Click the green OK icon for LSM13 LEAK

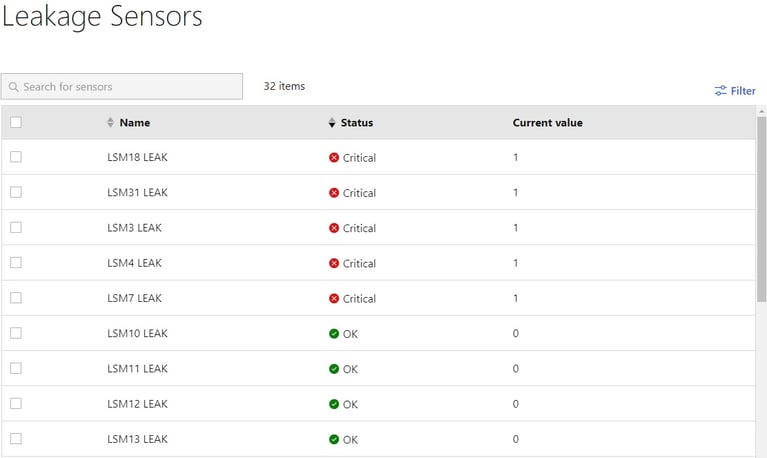(334, 439)
